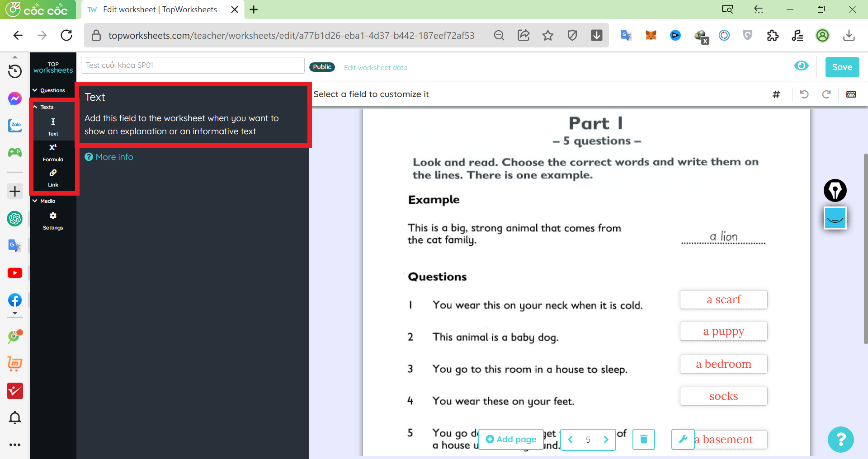
Task: Toggle the grid hash icon
Action: (776, 94)
